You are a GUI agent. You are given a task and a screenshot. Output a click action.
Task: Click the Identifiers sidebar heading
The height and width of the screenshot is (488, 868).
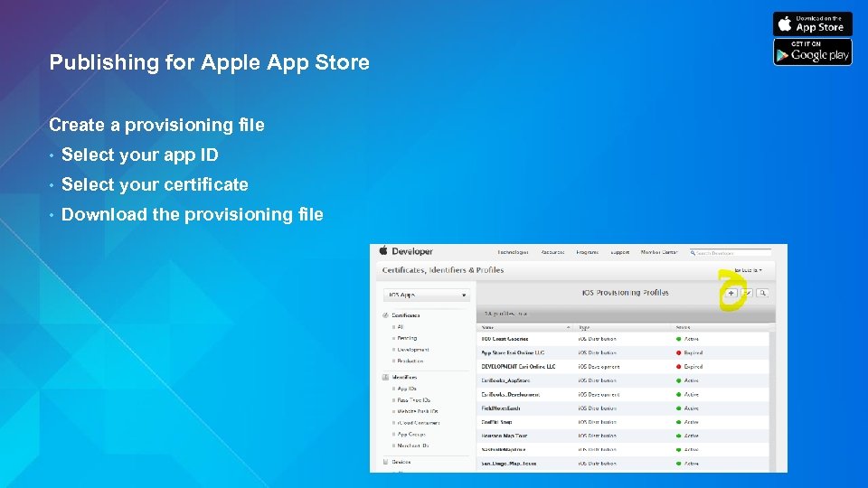405,378
